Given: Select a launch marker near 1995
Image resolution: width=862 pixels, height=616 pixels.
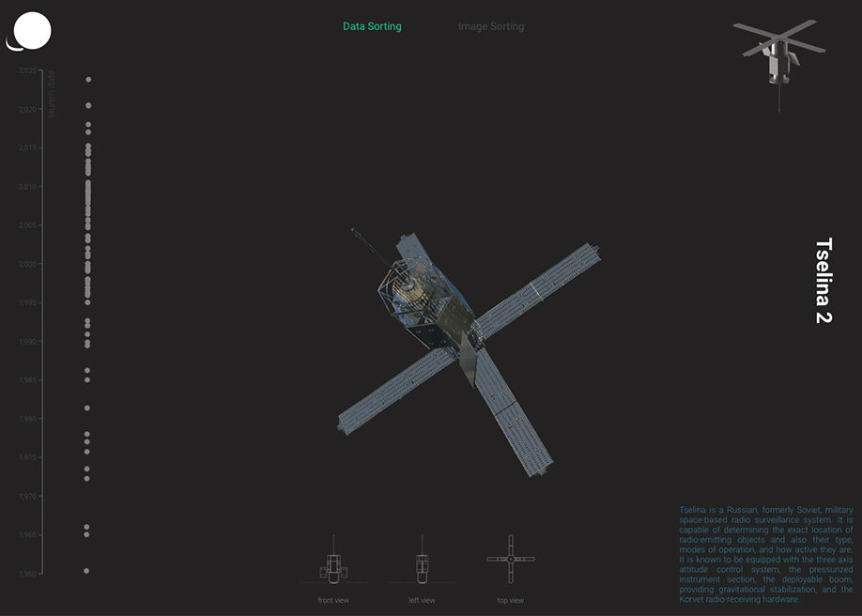Looking at the screenshot, I should click(86, 302).
